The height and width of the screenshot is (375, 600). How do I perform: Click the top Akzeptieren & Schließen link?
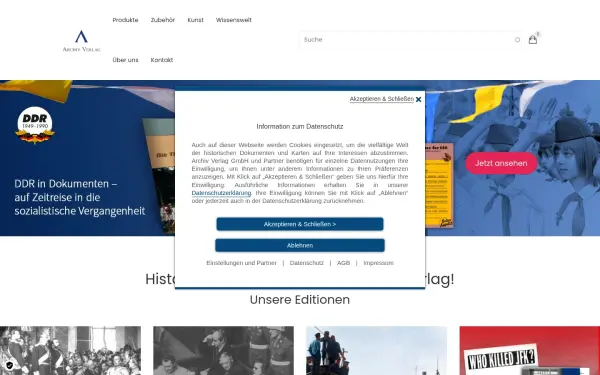click(x=382, y=99)
